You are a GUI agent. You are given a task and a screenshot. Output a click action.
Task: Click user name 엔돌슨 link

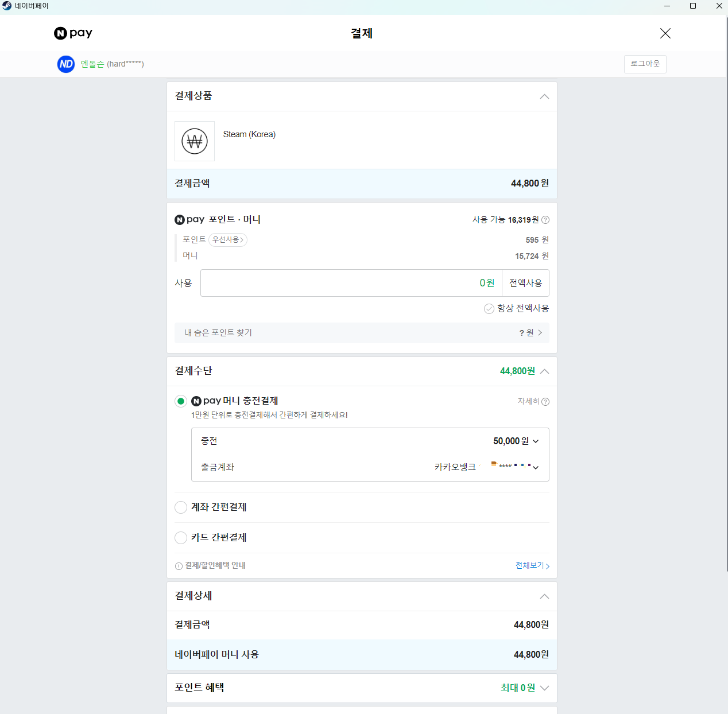click(92, 64)
